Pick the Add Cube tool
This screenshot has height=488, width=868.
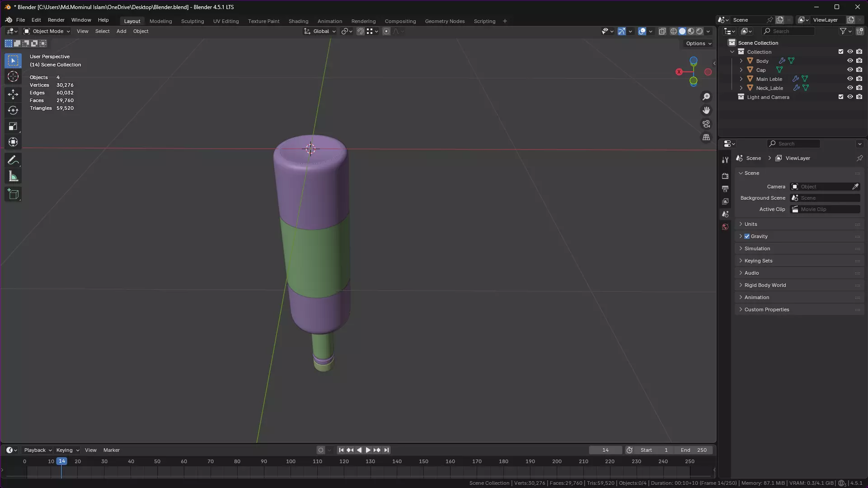[13, 194]
